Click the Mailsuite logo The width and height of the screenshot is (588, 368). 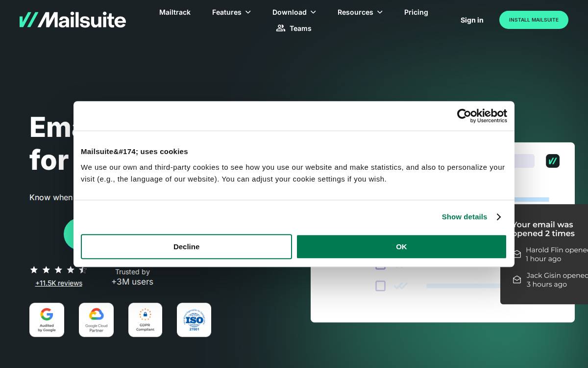73,20
